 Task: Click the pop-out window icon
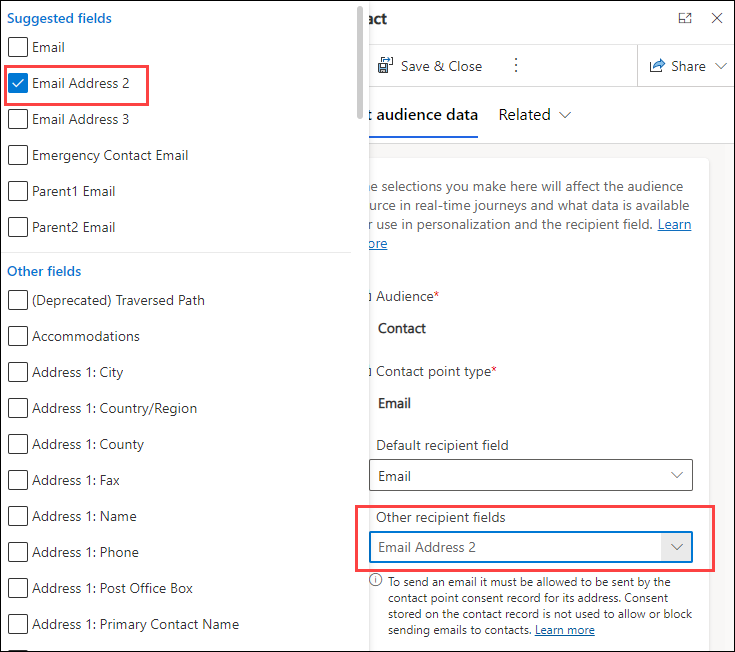(685, 19)
